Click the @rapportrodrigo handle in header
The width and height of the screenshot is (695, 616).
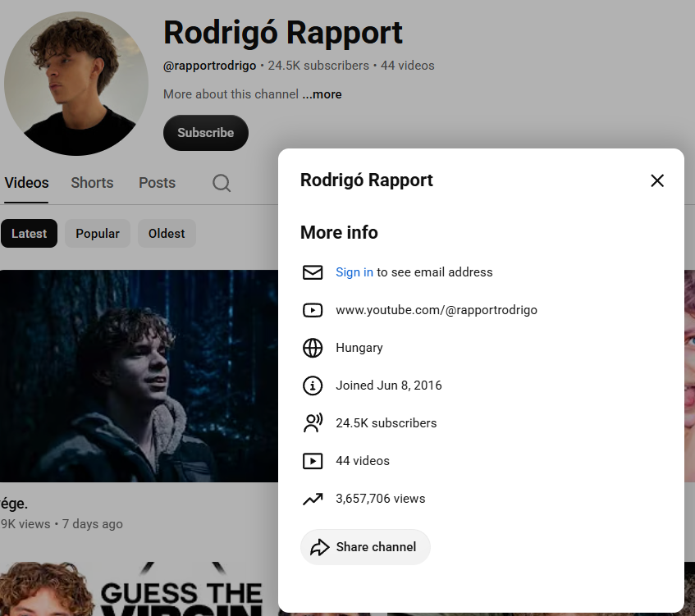point(210,66)
